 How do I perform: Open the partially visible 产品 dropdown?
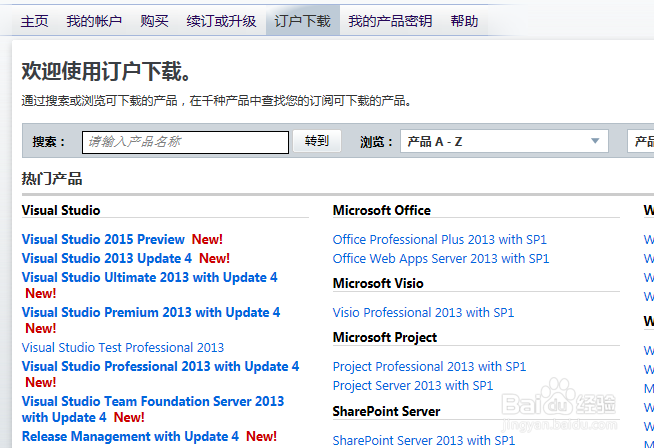[x=641, y=141]
